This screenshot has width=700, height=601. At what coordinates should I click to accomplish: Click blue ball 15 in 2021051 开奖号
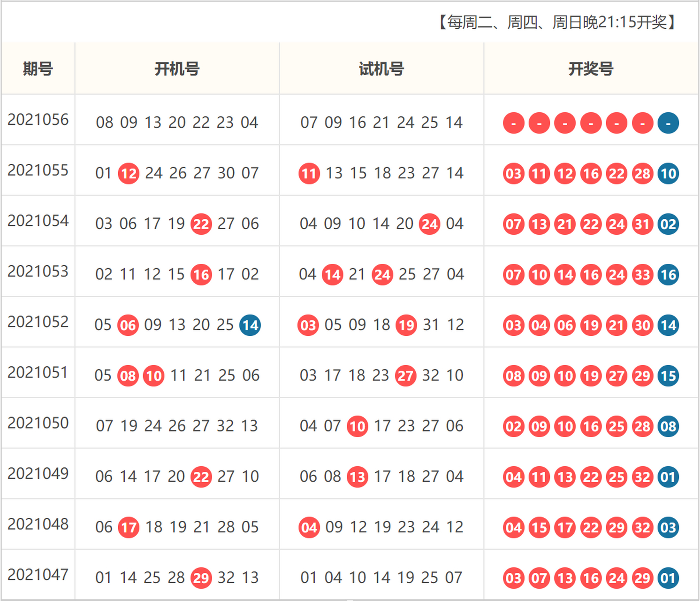(668, 376)
